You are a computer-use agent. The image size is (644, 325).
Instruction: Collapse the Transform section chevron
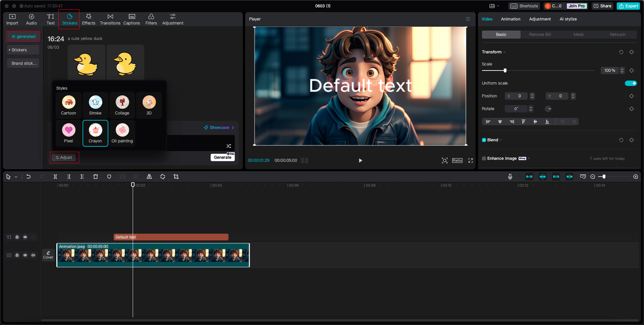pyautogui.click(x=505, y=52)
